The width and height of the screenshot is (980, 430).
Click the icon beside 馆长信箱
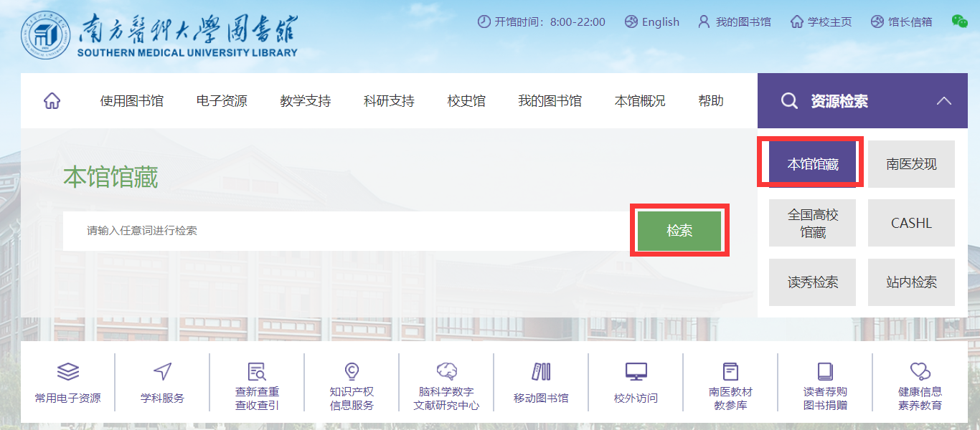click(x=877, y=21)
